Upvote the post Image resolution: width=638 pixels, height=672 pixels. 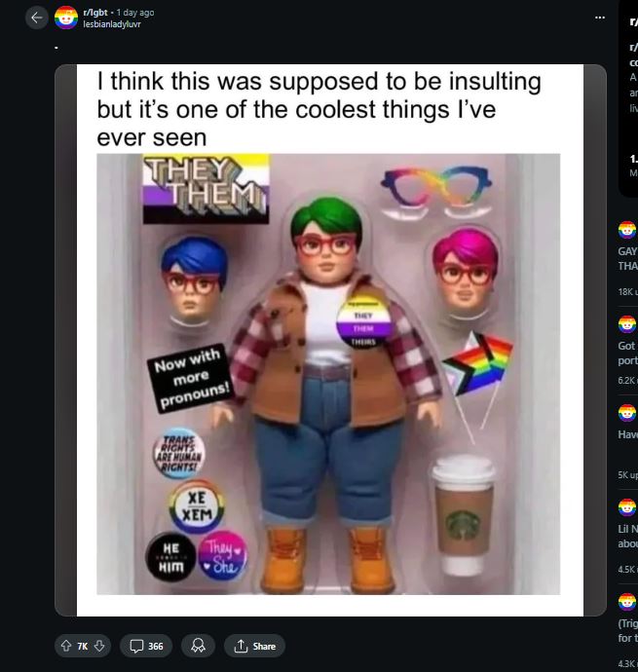66,646
